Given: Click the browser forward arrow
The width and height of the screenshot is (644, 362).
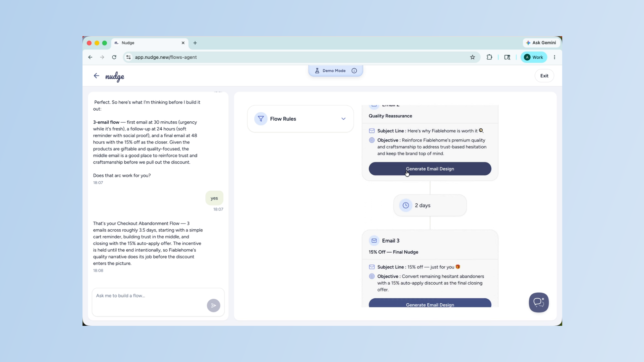Looking at the screenshot, I should (x=102, y=57).
